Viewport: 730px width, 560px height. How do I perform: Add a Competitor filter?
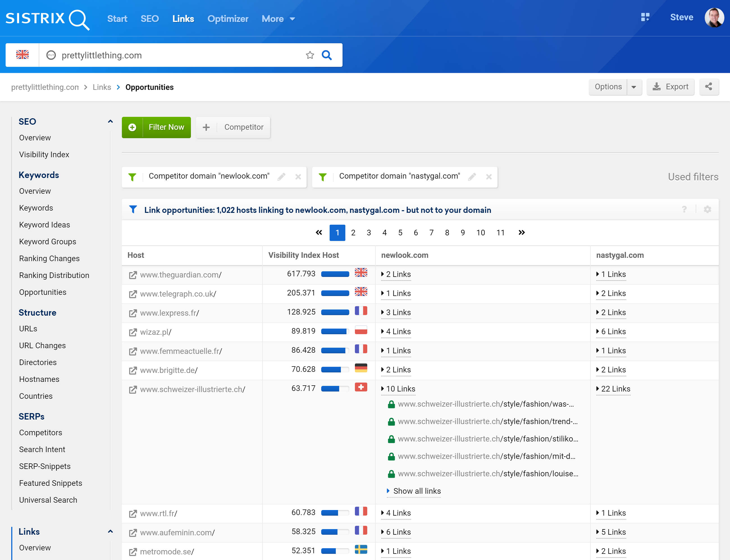coord(233,127)
